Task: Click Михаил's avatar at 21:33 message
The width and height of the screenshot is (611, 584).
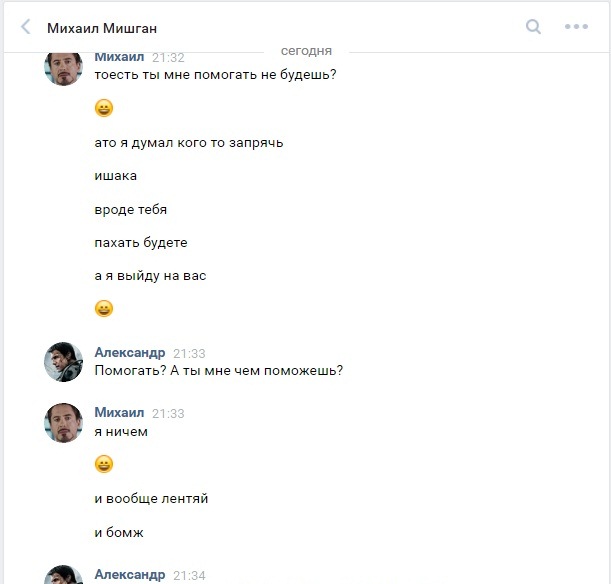Action: [x=63, y=422]
